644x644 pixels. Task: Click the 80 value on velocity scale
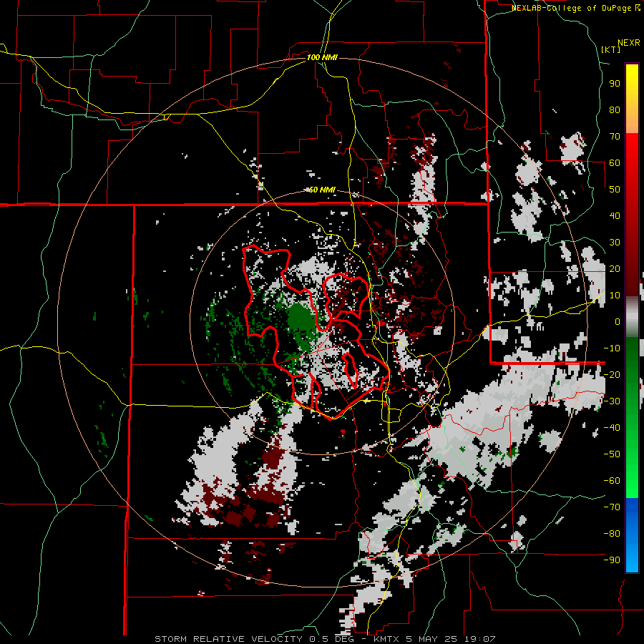coord(615,109)
